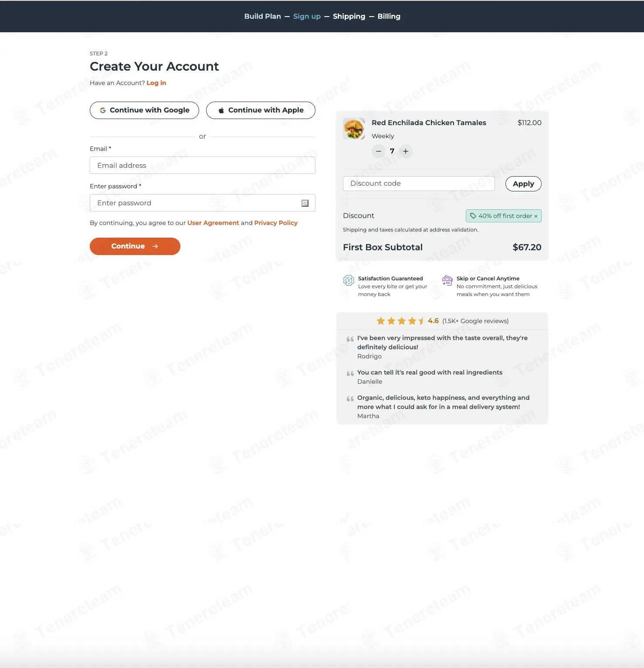Click the orange Continue button
The height and width of the screenshot is (668, 644).
point(135,246)
